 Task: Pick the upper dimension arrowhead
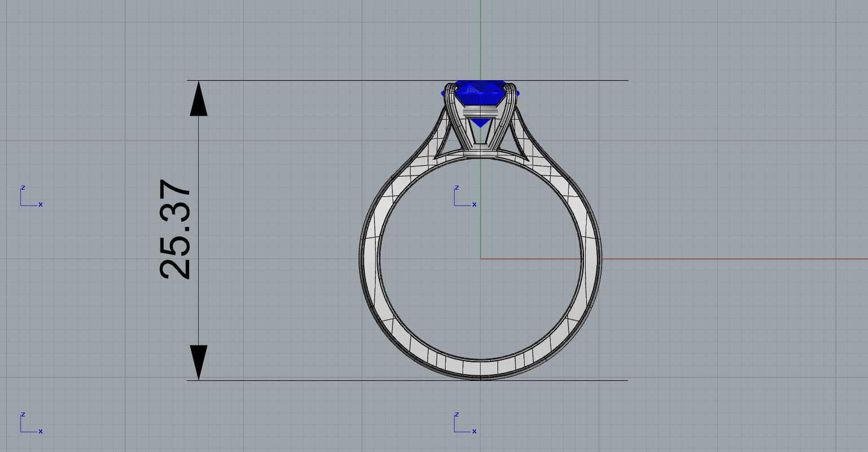coord(198,98)
